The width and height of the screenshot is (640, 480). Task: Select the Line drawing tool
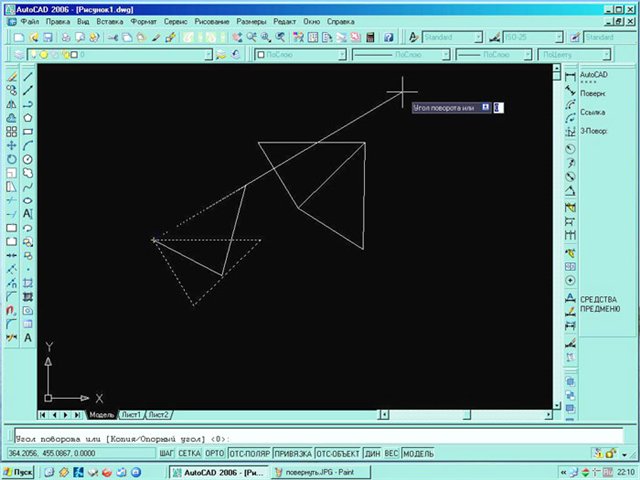pos(28,76)
